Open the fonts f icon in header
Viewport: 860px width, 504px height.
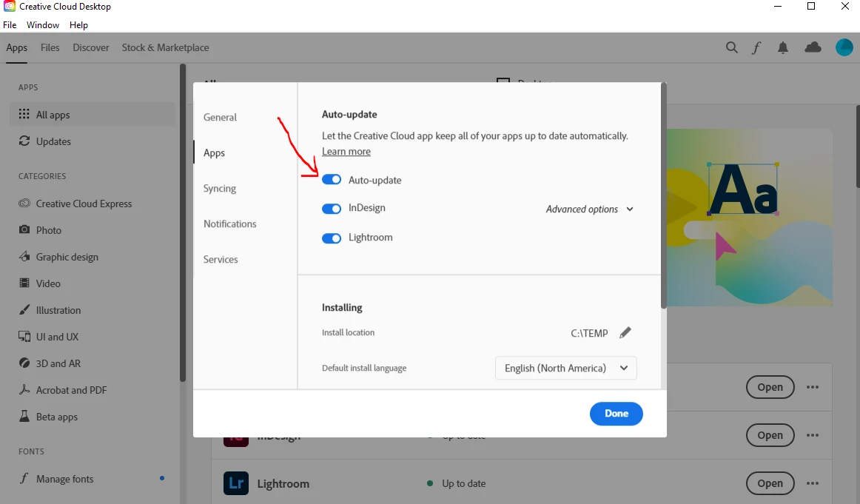pyautogui.click(x=756, y=47)
